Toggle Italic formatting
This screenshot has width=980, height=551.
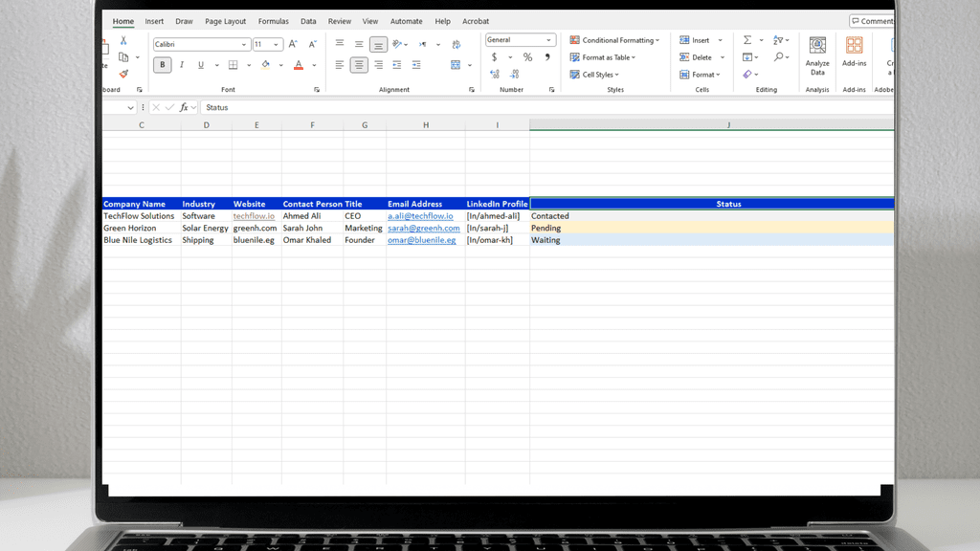[182, 65]
